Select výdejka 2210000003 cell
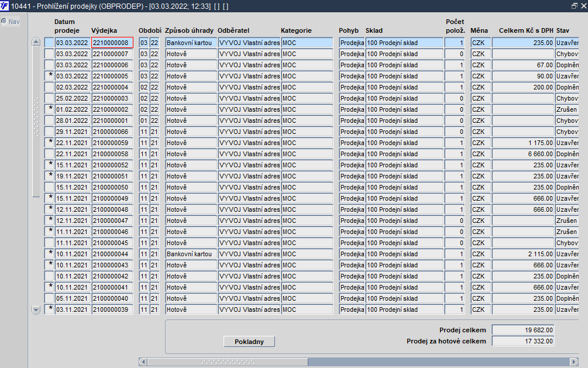The image size is (588, 368). (112, 98)
